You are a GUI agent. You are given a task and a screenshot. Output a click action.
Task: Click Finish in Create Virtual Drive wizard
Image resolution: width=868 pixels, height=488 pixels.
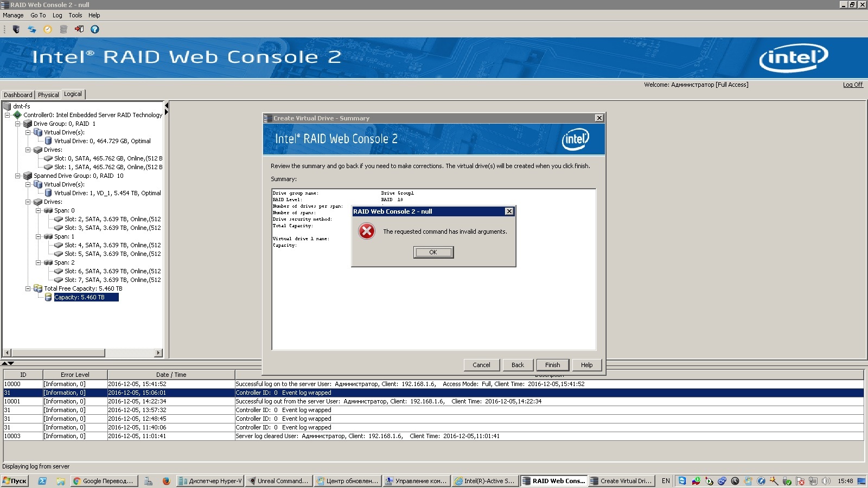552,365
